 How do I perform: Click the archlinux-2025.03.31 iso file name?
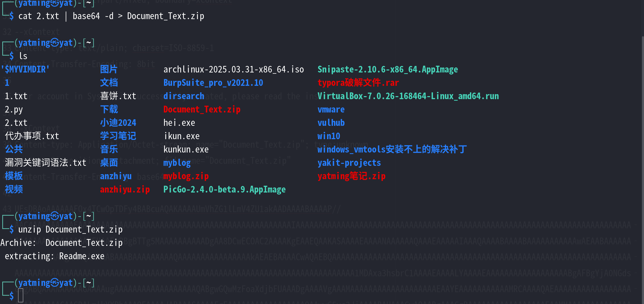[x=233, y=69]
